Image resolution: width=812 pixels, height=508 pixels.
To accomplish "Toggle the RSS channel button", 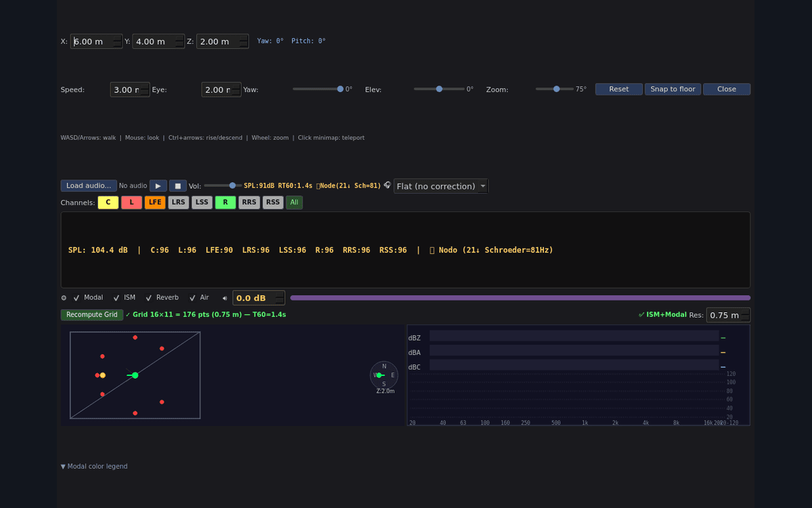I will click(273, 203).
